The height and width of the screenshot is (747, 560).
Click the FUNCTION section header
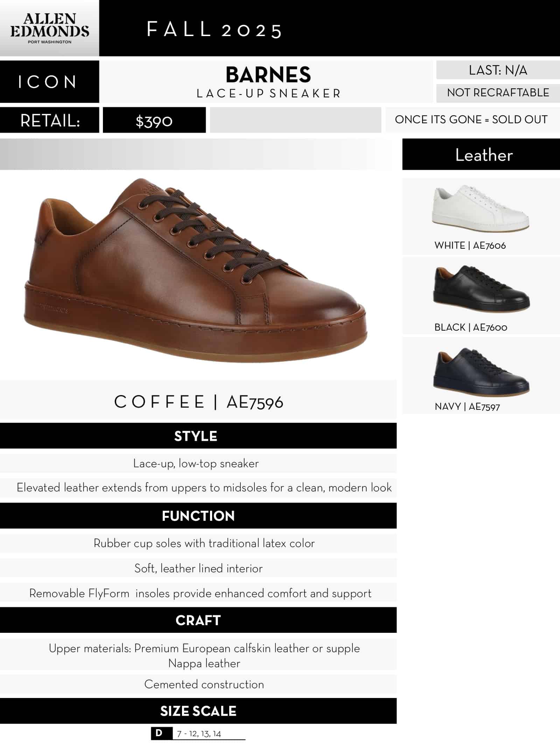click(x=198, y=516)
